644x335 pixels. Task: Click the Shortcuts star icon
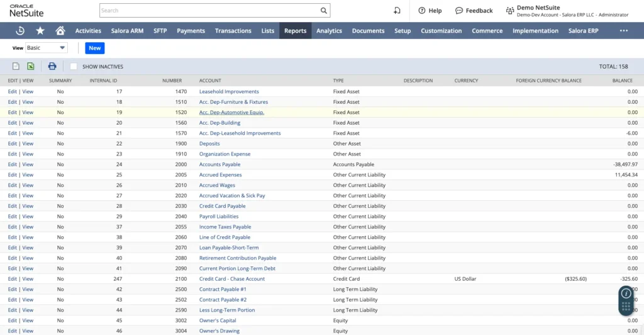[40, 31]
